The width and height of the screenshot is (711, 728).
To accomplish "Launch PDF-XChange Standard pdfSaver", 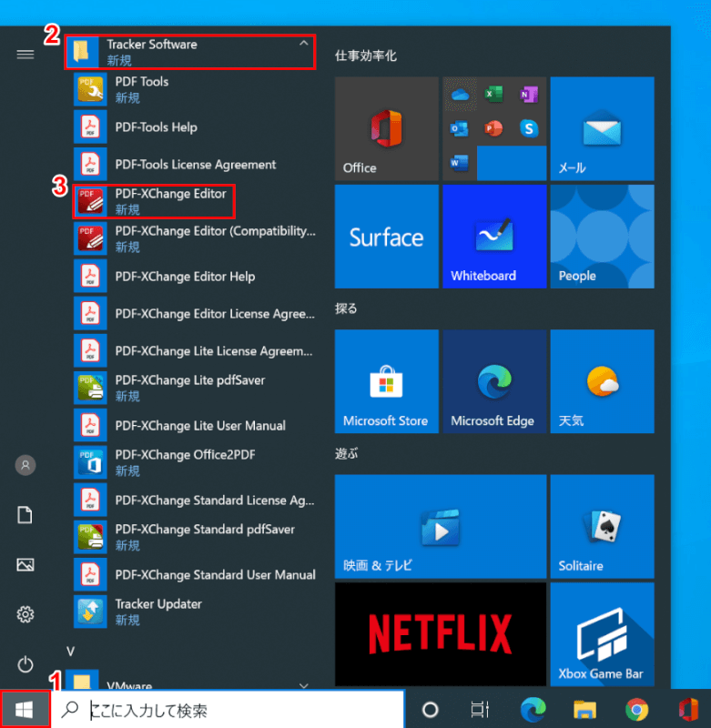I will [195, 537].
